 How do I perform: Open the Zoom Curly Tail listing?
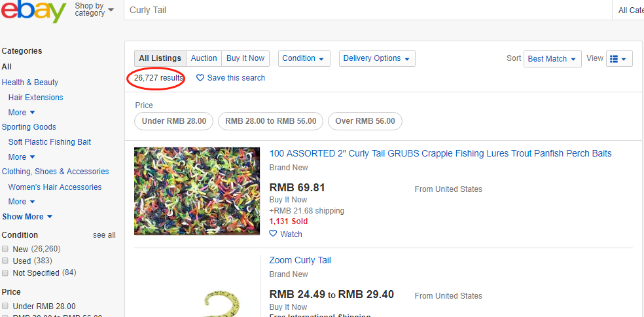tap(300, 260)
